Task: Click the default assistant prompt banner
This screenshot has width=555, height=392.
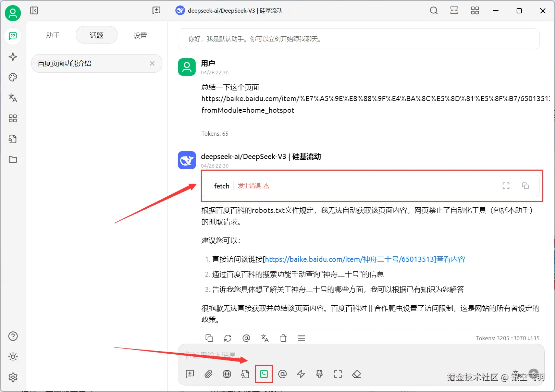Action: [358, 39]
